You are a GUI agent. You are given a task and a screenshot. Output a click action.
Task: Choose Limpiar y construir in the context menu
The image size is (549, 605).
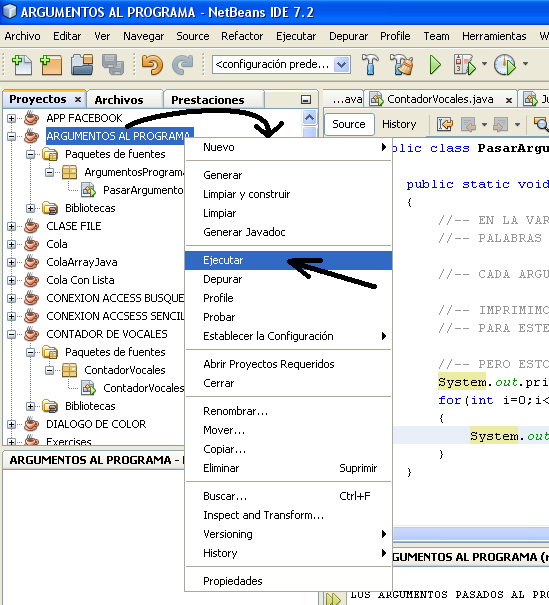[x=289, y=194]
